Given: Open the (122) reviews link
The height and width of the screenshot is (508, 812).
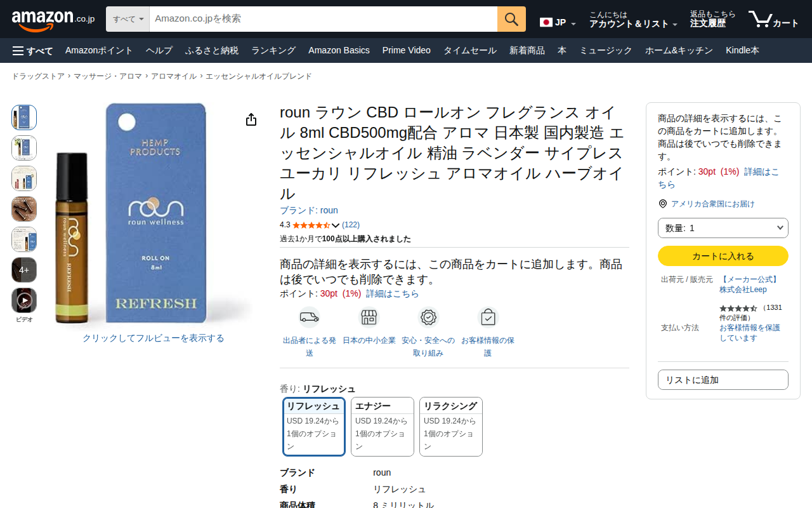Looking at the screenshot, I should coord(351,225).
